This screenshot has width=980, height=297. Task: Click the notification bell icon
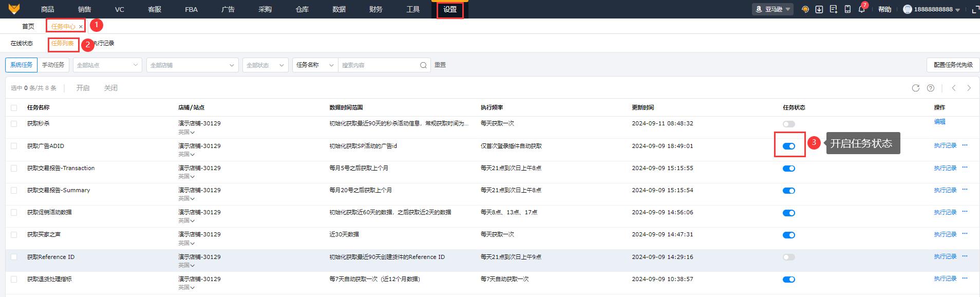861,9
